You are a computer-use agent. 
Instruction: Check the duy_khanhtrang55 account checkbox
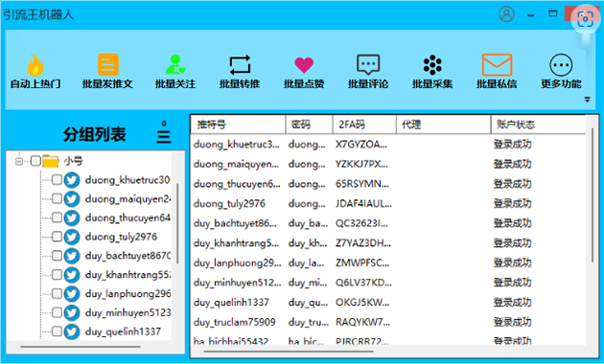pyautogui.click(x=57, y=274)
